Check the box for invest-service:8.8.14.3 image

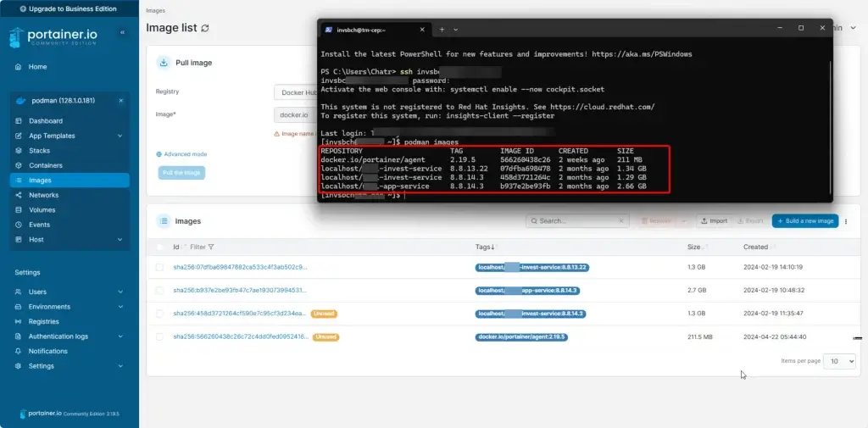tap(159, 314)
